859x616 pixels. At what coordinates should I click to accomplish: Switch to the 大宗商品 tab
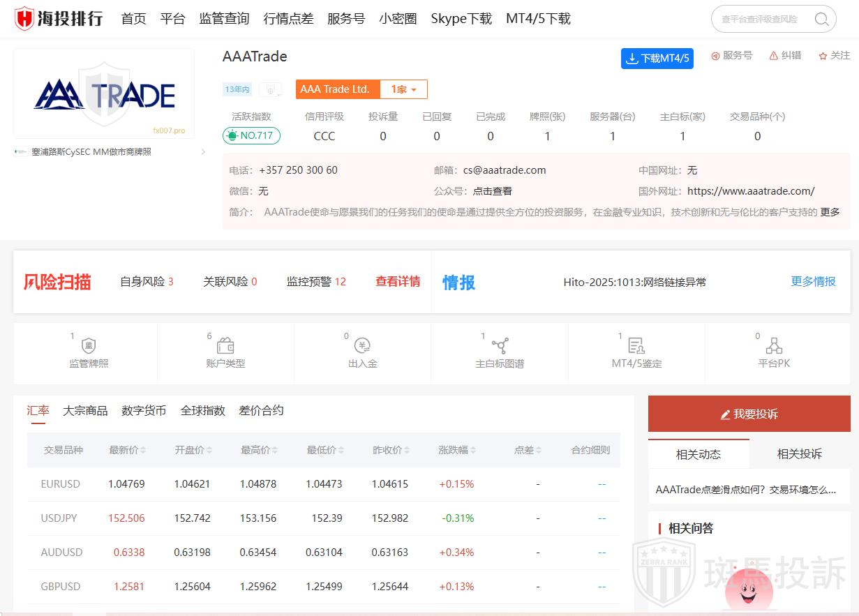click(85, 411)
